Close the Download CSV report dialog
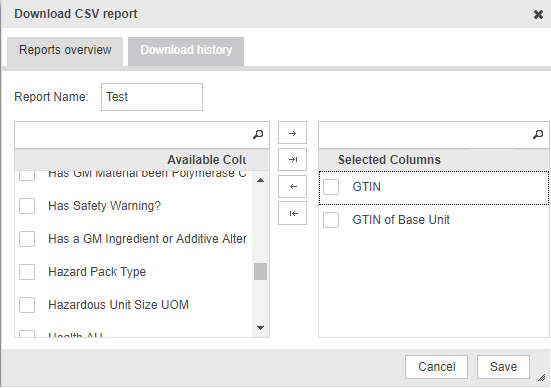The width and height of the screenshot is (551, 388). [x=538, y=14]
